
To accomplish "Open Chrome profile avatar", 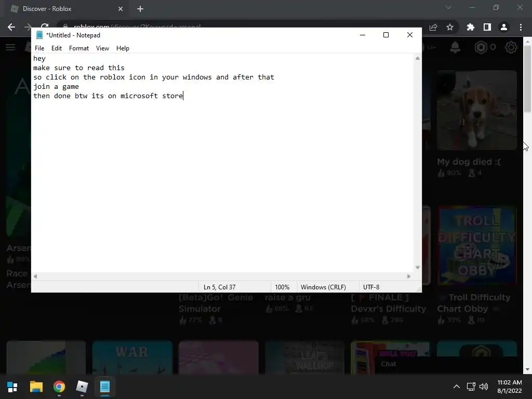I will click(x=504, y=27).
